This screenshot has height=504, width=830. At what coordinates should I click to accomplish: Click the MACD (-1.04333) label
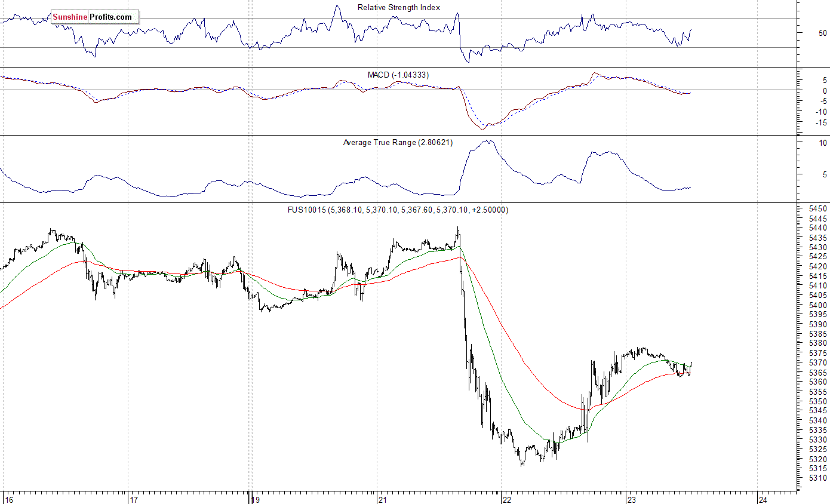point(398,75)
